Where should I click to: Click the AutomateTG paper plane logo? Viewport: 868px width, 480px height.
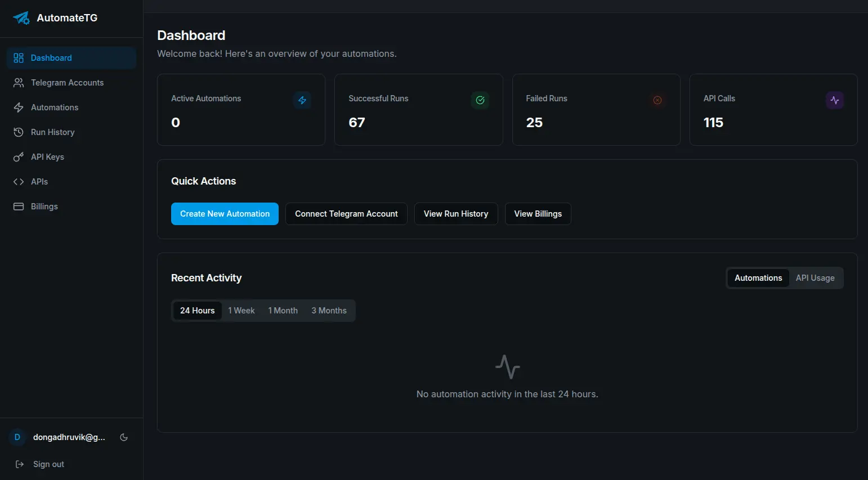[21, 18]
